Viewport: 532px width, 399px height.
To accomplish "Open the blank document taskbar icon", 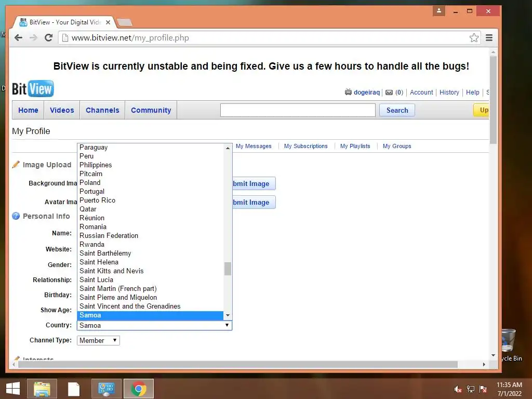I will [74, 389].
